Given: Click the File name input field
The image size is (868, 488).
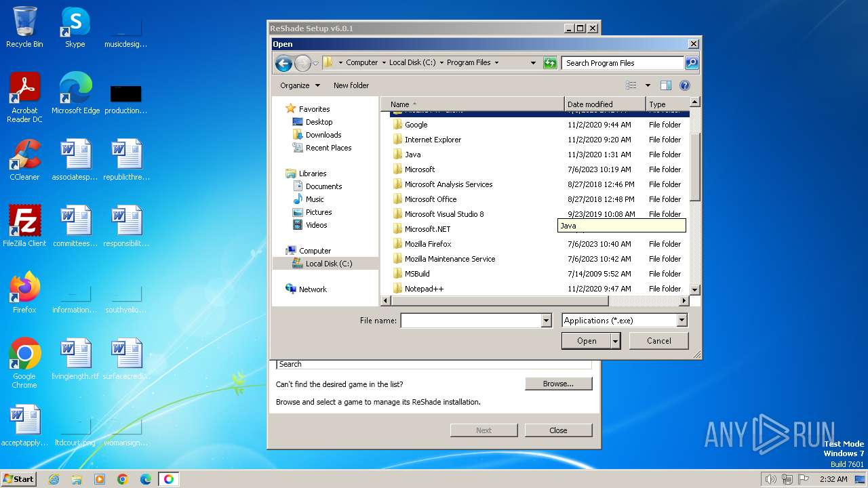Looking at the screenshot, I should point(471,321).
